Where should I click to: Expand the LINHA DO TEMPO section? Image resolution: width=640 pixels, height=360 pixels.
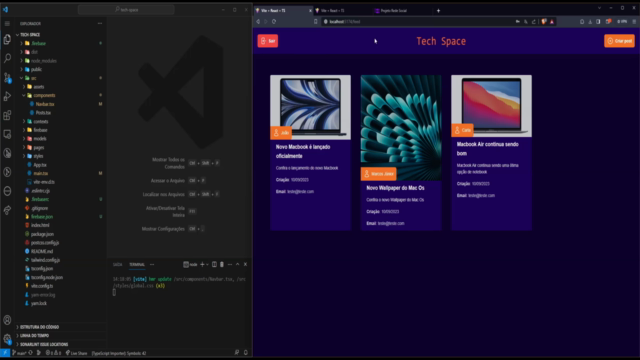coord(34,336)
